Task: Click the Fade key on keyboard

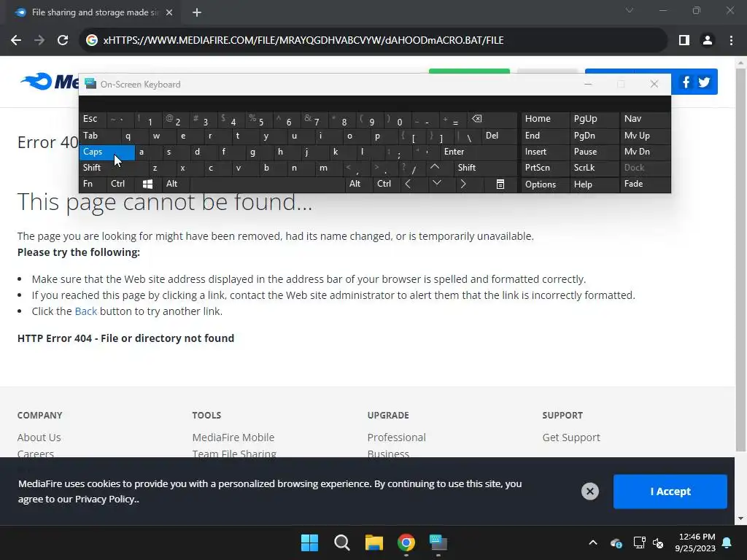Action: [646, 184]
